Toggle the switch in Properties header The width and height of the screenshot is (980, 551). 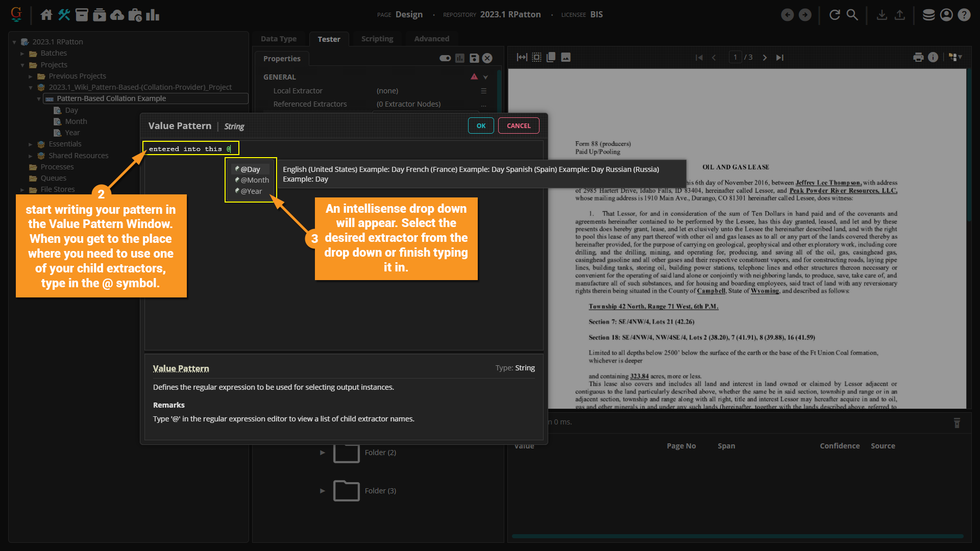click(x=445, y=58)
